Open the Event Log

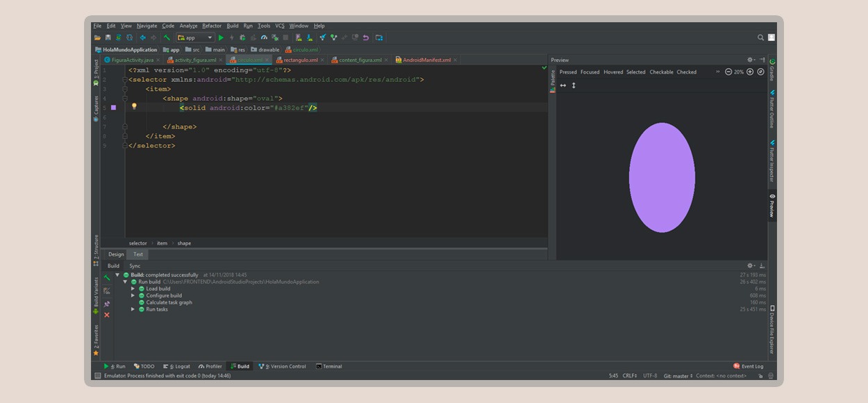749,366
